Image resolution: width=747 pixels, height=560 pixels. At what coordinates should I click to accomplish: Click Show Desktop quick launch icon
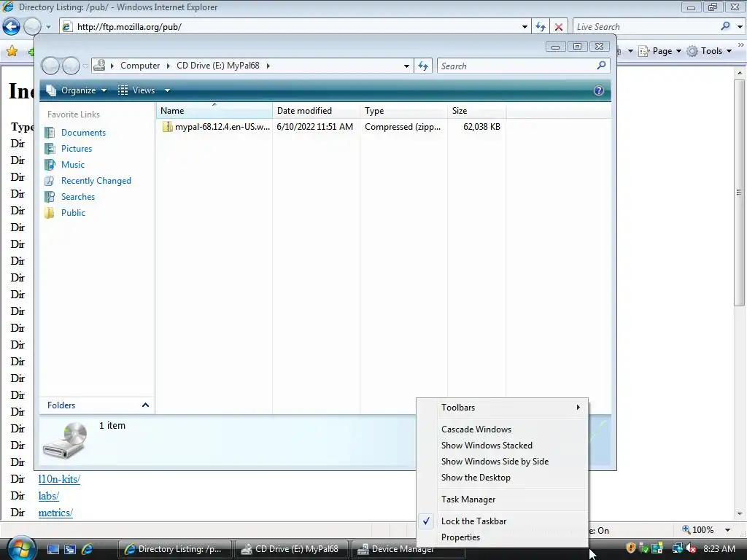[53, 549]
